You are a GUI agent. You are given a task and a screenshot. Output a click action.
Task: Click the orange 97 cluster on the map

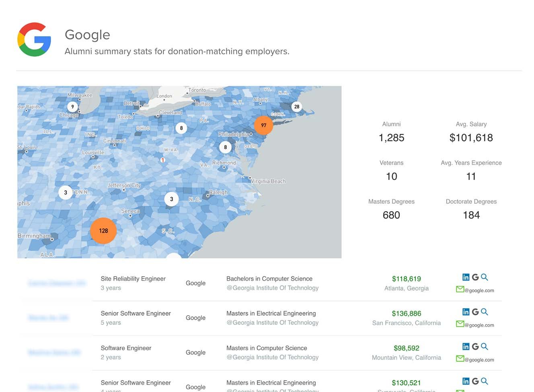click(264, 125)
